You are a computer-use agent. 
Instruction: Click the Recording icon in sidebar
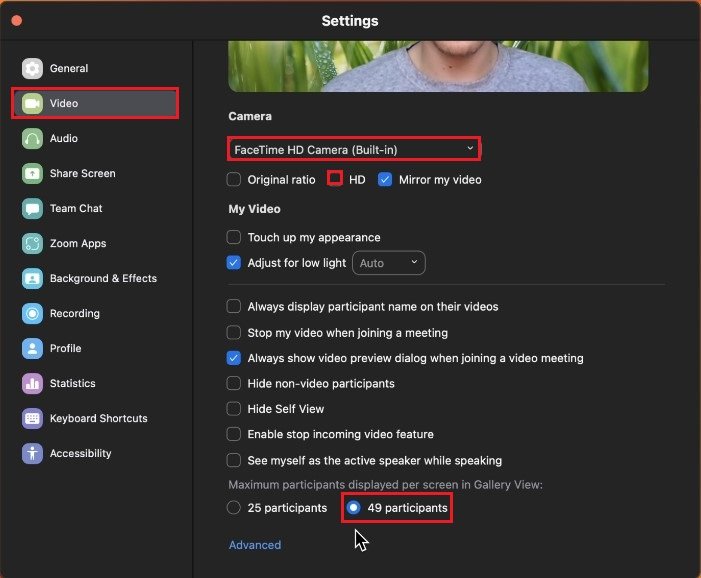tap(32, 314)
